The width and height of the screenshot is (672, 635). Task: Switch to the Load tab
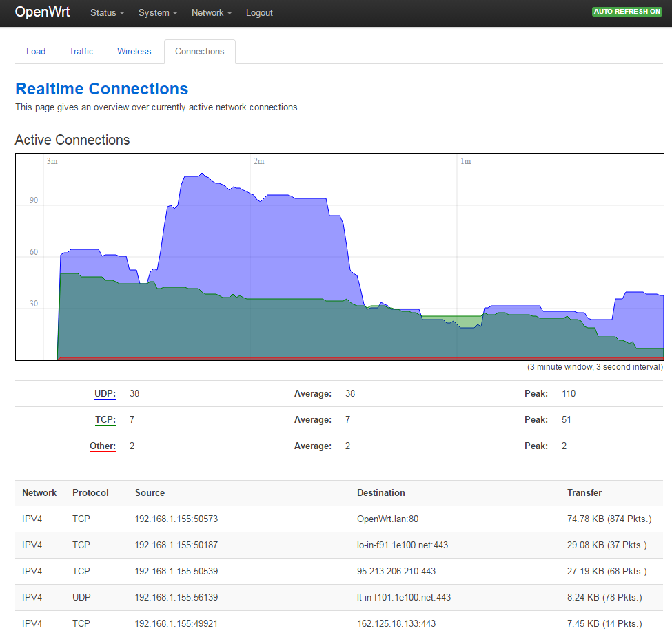pyautogui.click(x=36, y=52)
